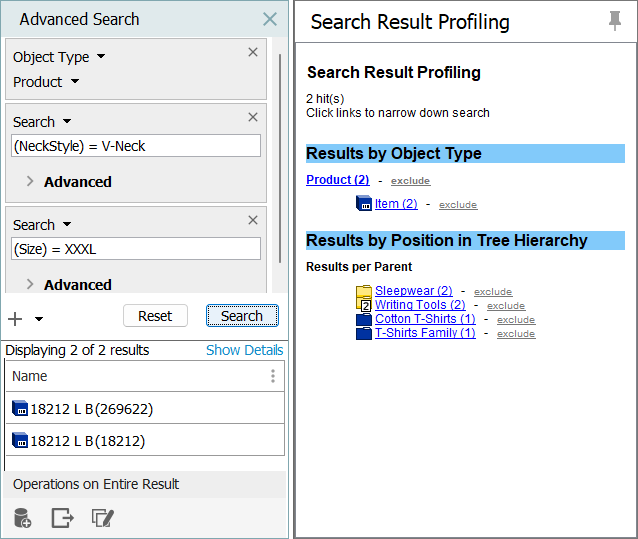
Task: Exclude Writing Tools from results
Action: pyautogui.click(x=506, y=306)
